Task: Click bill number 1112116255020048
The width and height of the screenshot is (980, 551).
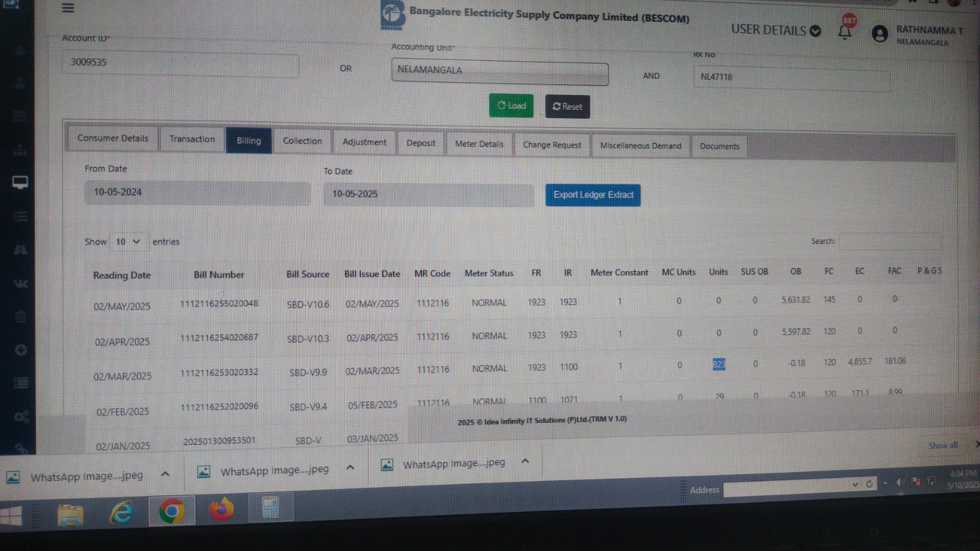Action: coord(219,304)
